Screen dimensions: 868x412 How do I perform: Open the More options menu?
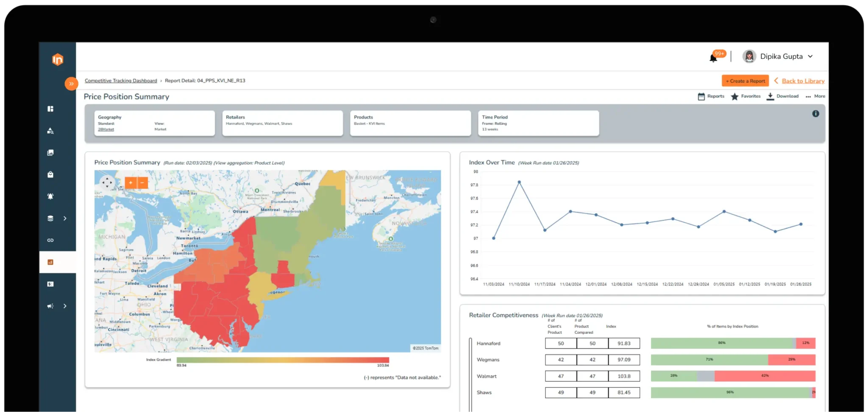[x=815, y=96]
